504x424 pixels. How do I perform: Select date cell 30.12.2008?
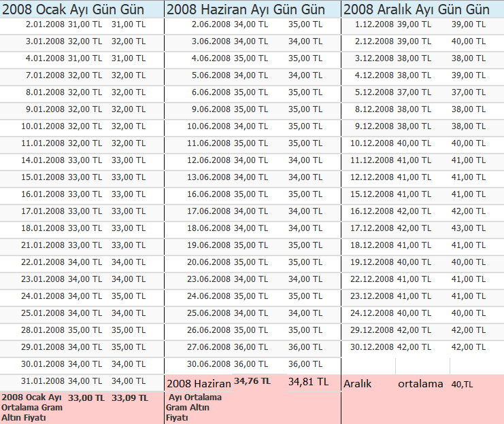(372, 347)
